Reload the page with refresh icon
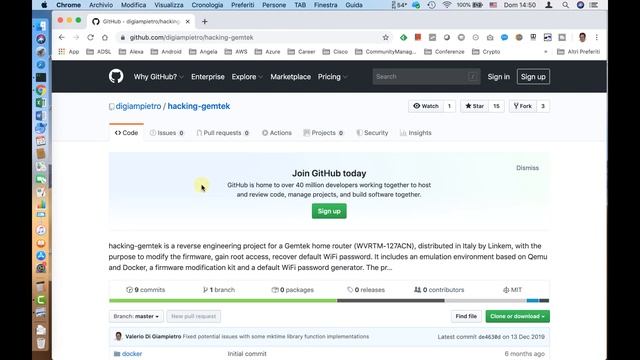The image size is (640, 360). 90,37
